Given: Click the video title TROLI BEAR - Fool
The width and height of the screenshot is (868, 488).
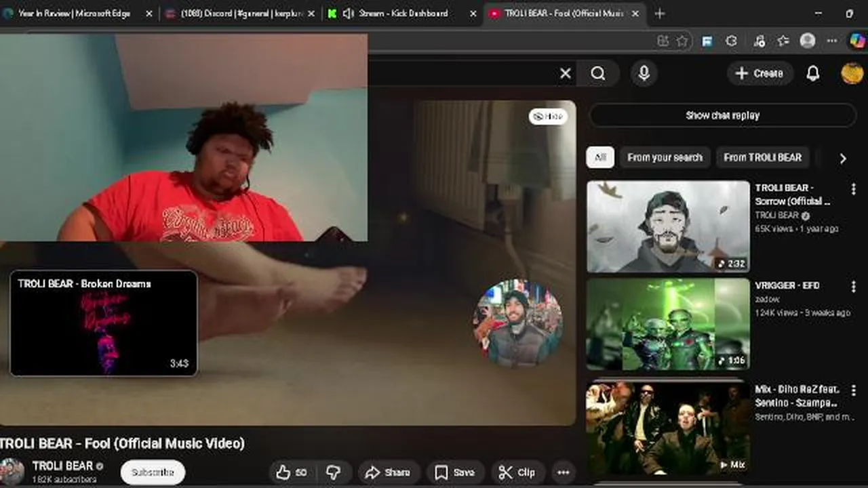Looking at the screenshot, I should 123,443.
